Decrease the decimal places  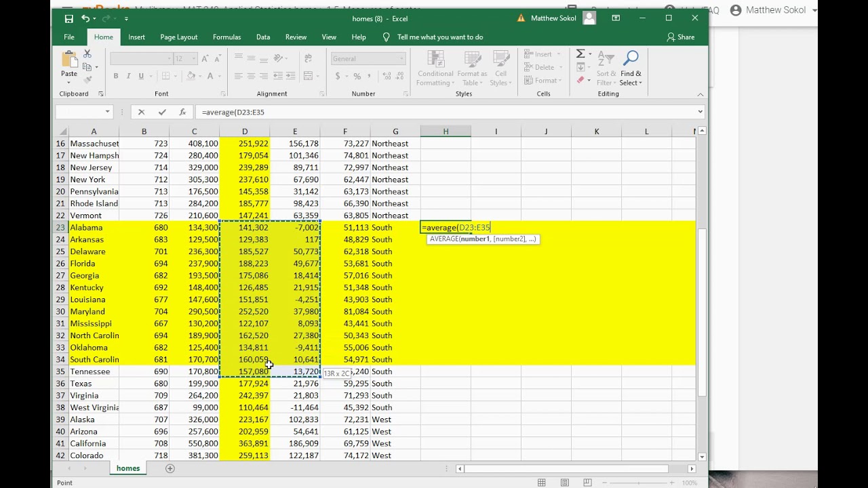click(399, 76)
